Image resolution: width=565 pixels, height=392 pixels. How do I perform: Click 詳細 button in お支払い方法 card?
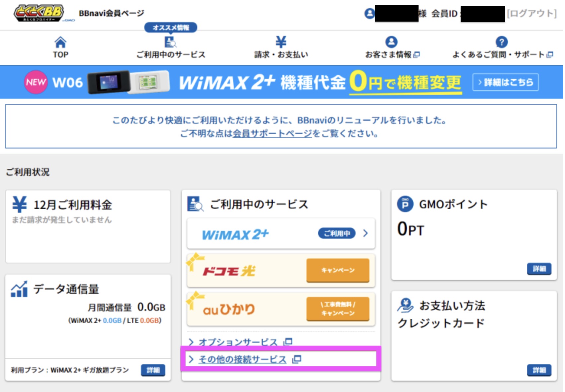click(x=539, y=370)
